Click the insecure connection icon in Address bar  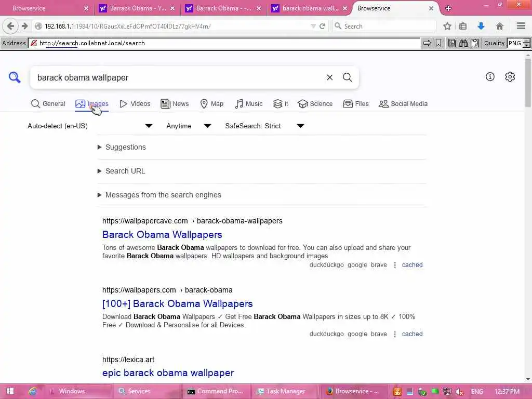point(34,43)
